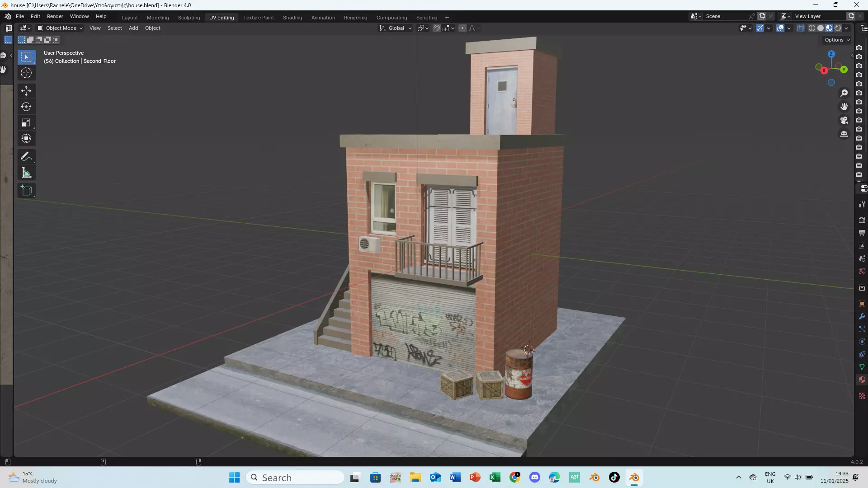This screenshot has width=868, height=488.
Task: Open the Render menu
Action: coord(55,16)
